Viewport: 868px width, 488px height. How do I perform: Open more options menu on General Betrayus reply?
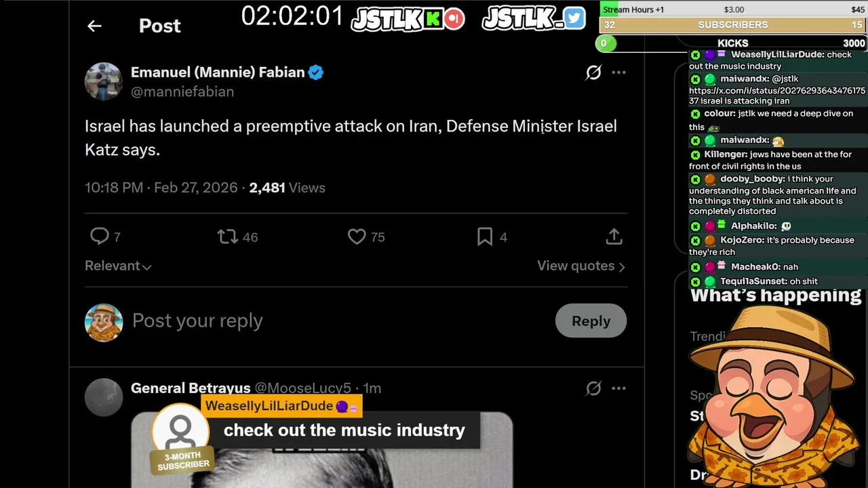tap(618, 388)
